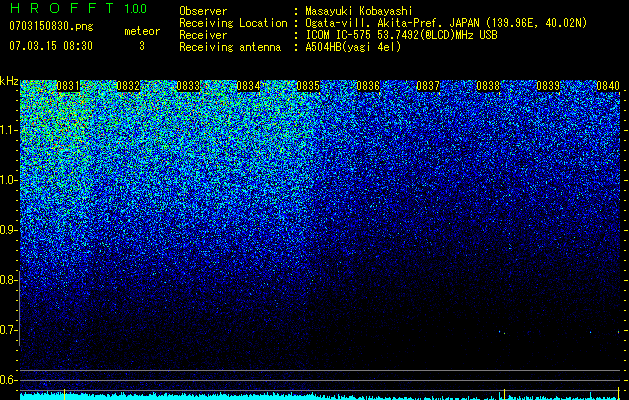Click the 0.8 frequency axis label
The image size is (629, 400).
[x=8, y=280]
